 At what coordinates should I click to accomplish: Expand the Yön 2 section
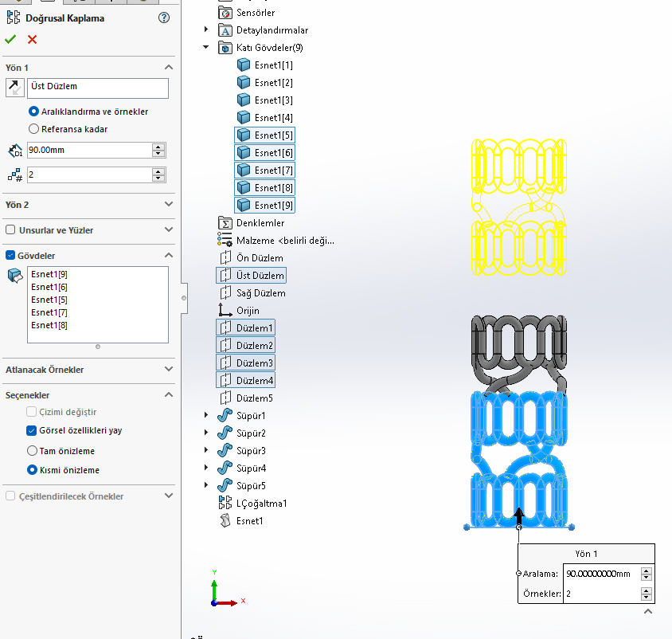coord(168,205)
